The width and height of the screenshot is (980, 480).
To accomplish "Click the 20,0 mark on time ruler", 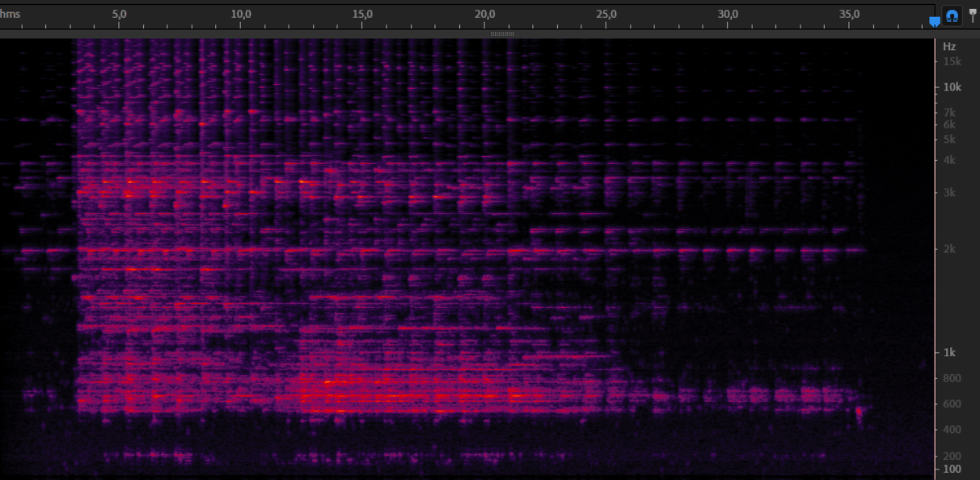I will coord(484,15).
